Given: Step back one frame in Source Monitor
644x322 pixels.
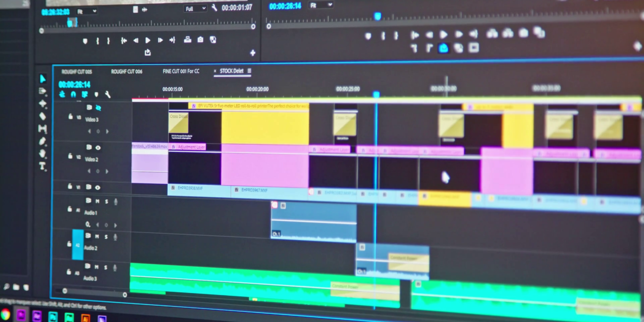Looking at the screenshot, I should coord(135,41).
